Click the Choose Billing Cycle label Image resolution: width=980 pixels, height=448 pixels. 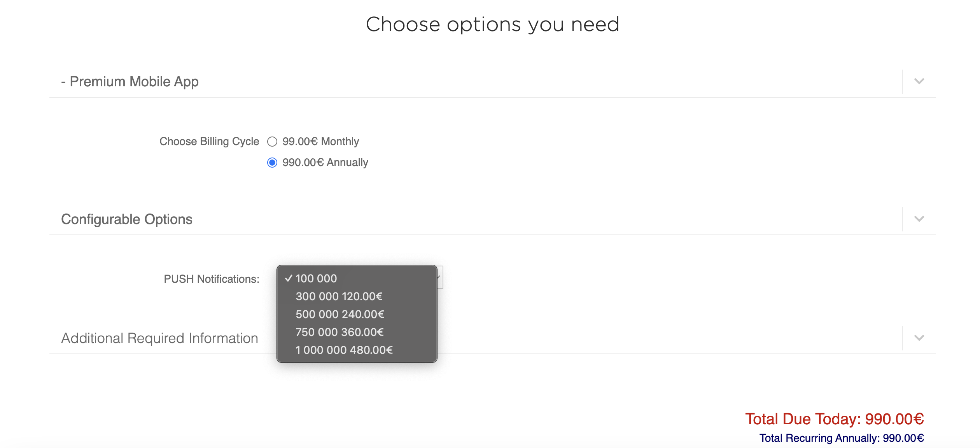coord(209,142)
